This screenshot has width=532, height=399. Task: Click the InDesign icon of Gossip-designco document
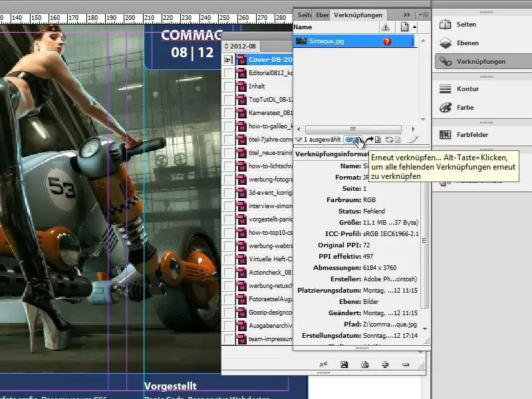click(241, 313)
